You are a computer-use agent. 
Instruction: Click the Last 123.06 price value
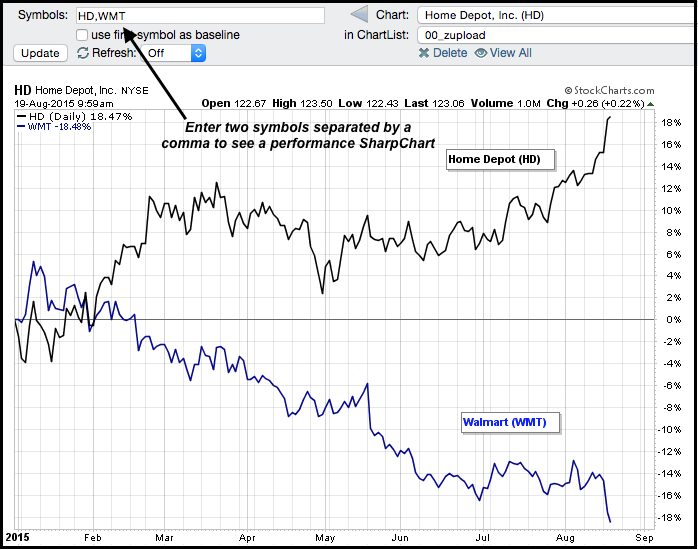[x=434, y=104]
